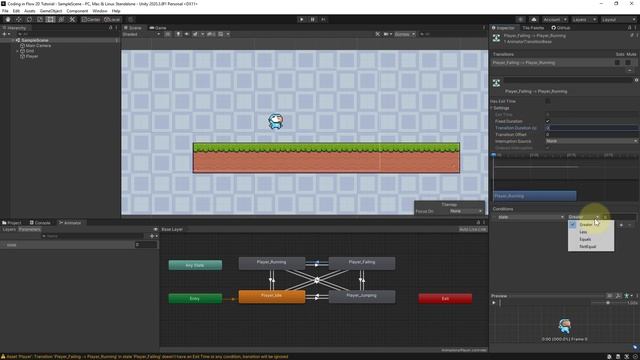The image size is (640, 360).
Task: Switch to the Console tab
Action: 40,223
